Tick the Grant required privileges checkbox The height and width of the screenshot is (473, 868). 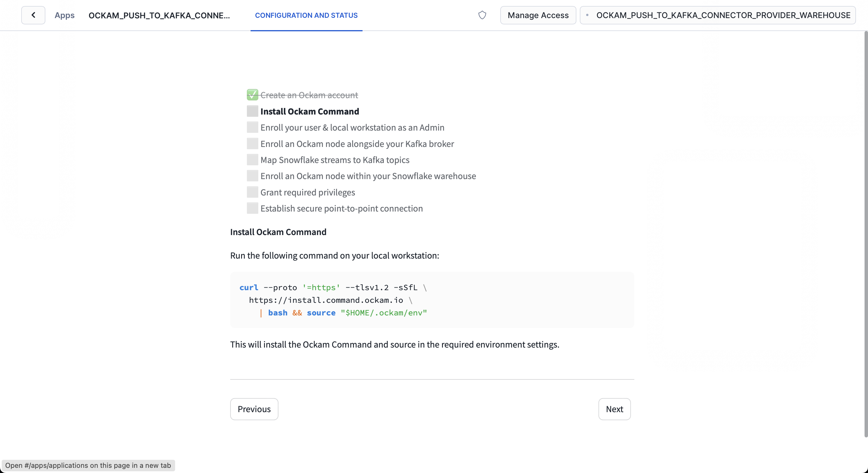click(252, 192)
